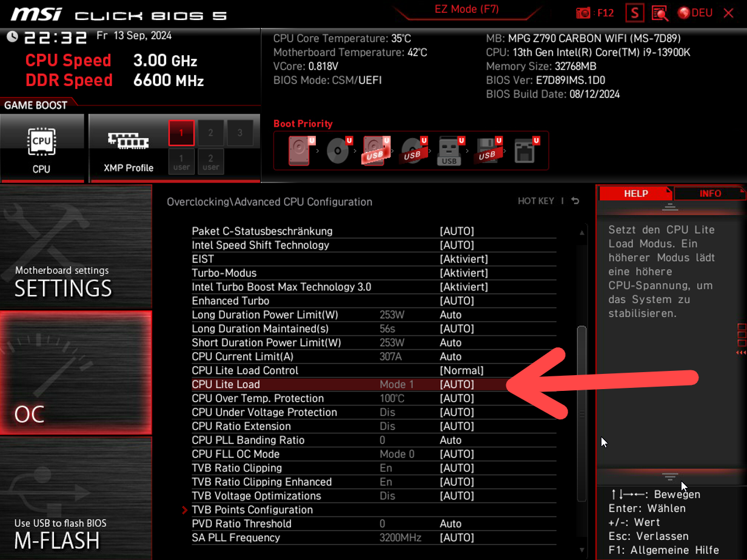
Task: Enable XMP user profile 1
Action: 181,162
